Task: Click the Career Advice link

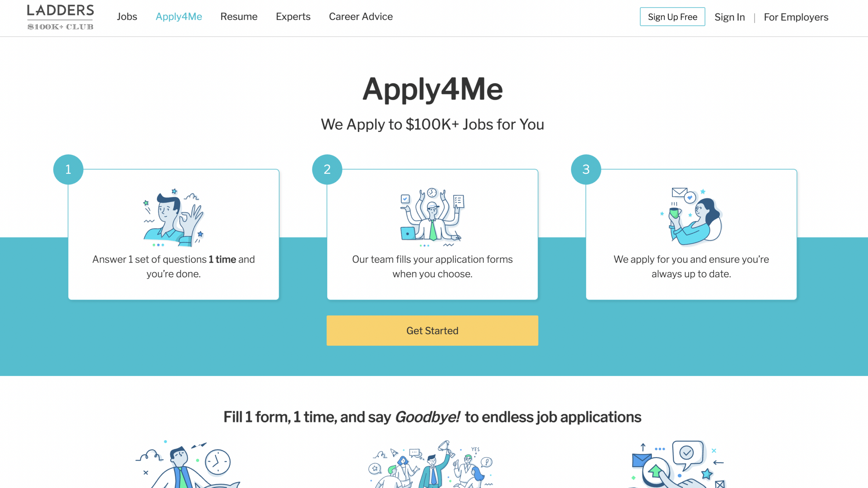Action: click(x=361, y=16)
